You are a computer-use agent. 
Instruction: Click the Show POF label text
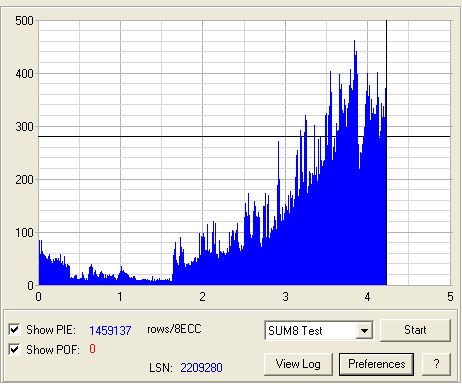pyautogui.click(x=53, y=350)
